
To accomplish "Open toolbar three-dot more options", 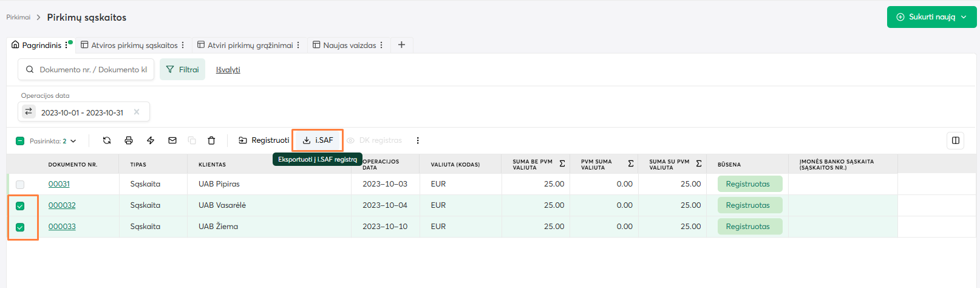I will point(418,140).
